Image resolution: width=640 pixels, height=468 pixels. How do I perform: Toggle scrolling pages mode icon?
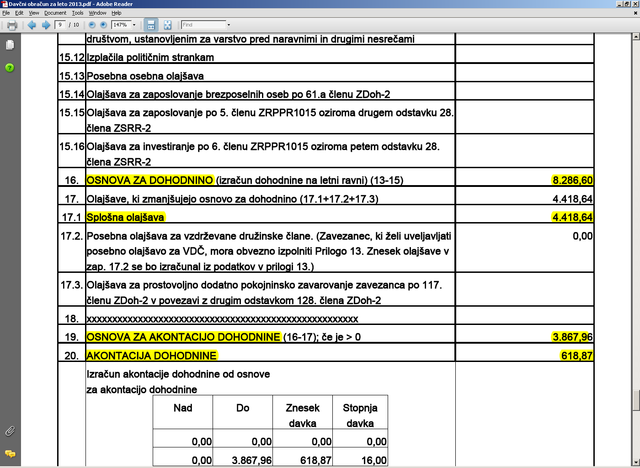(x=151, y=25)
